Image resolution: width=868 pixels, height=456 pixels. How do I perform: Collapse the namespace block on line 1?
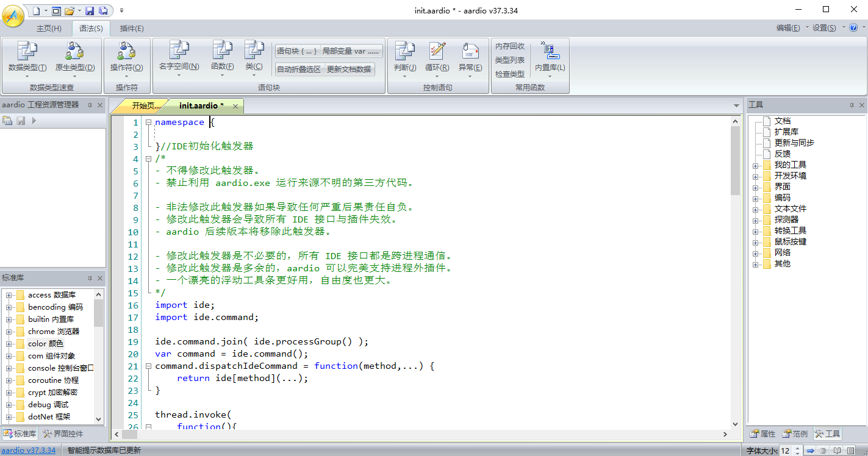148,123
